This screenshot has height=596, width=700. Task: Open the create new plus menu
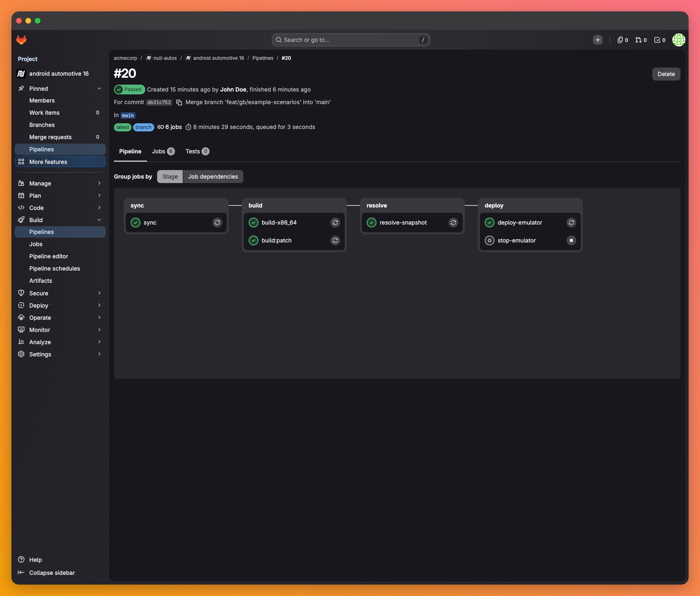coord(598,40)
